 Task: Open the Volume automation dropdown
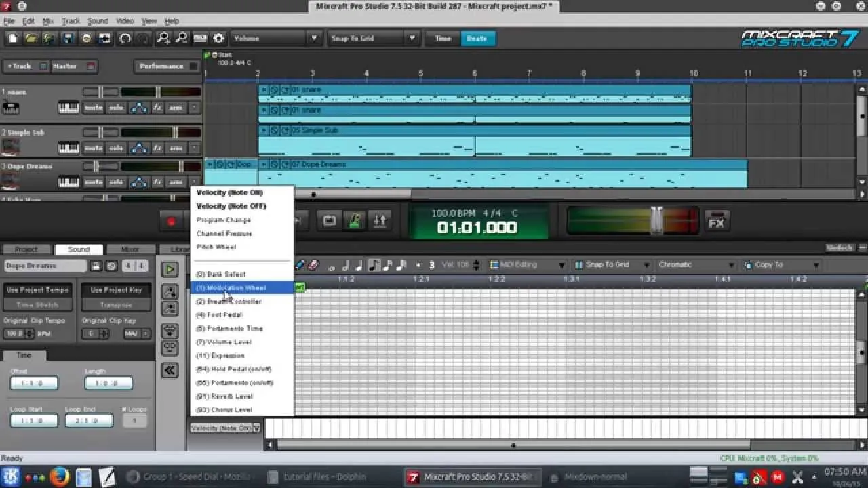coord(276,39)
